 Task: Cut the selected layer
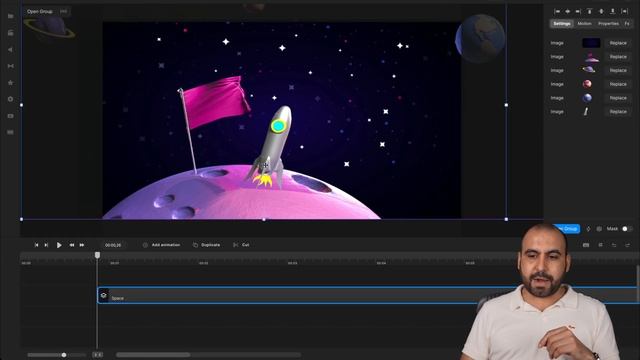[x=241, y=245]
